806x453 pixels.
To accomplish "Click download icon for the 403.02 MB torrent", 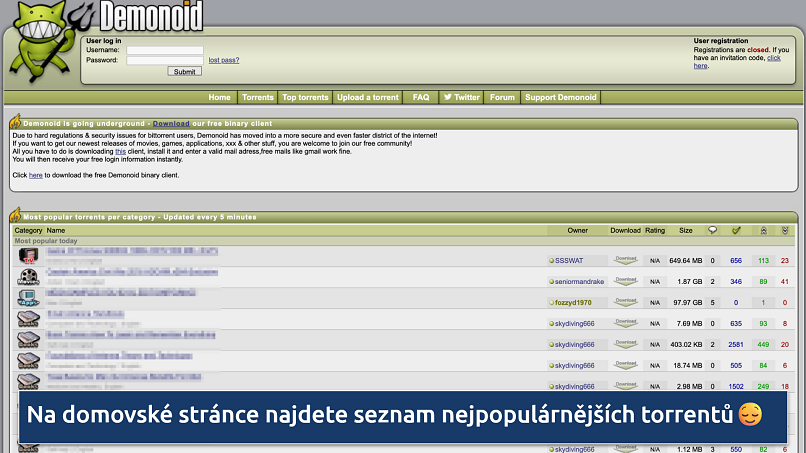I will point(625,344).
